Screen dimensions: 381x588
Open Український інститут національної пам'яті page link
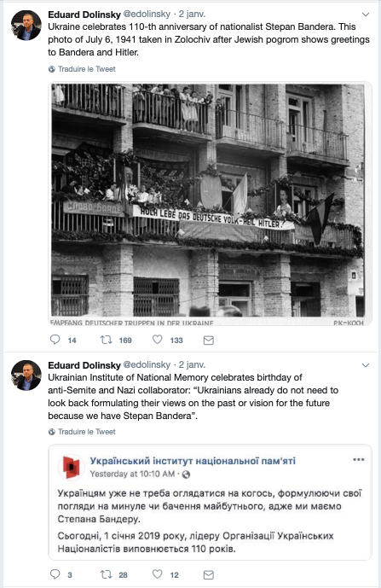[193, 461]
